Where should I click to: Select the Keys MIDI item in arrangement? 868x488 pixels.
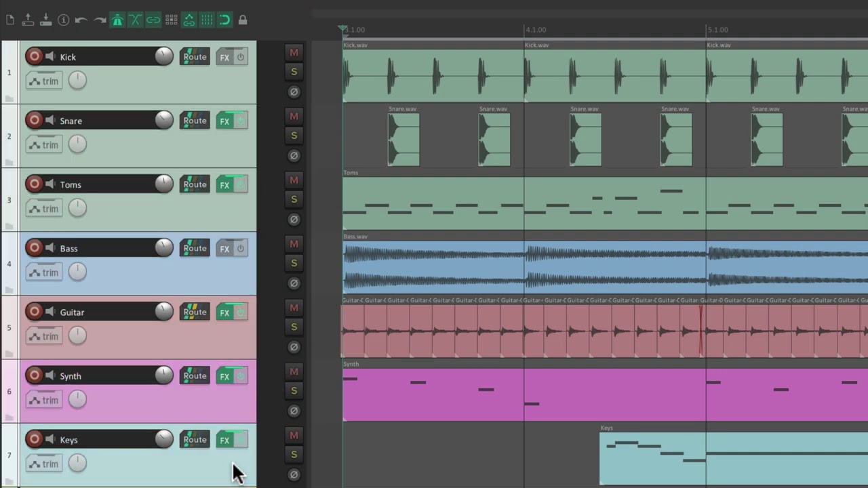(x=734, y=459)
